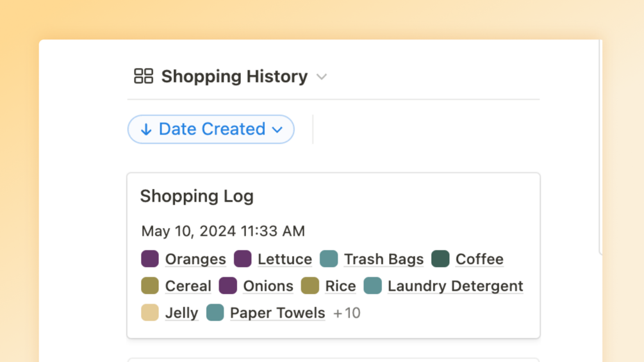Image resolution: width=644 pixels, height=362 pixels.
Task: Expand the Shopping History view chevron
Action: point(322,77)
